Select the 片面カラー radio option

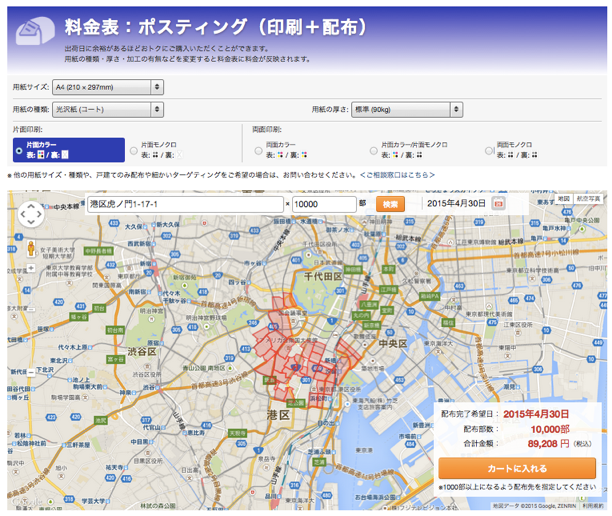click(19, 150)
